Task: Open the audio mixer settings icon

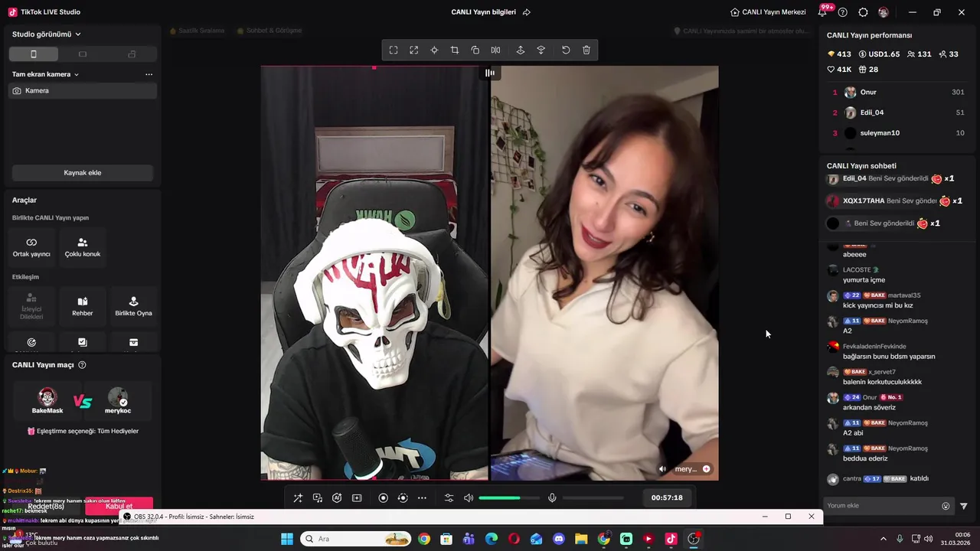Action: coord(449,498)
